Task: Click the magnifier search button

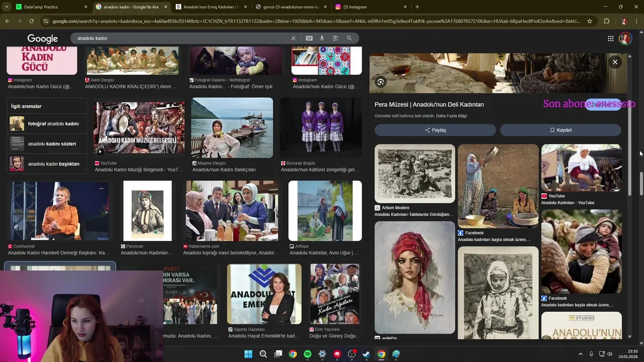Action: (349, 38)
